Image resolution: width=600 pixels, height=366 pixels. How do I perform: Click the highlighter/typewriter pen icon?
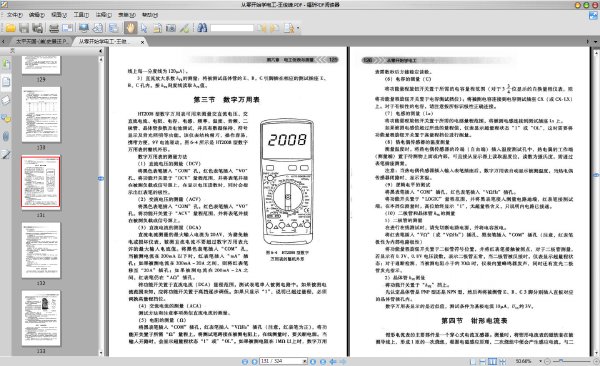point(184,28)
